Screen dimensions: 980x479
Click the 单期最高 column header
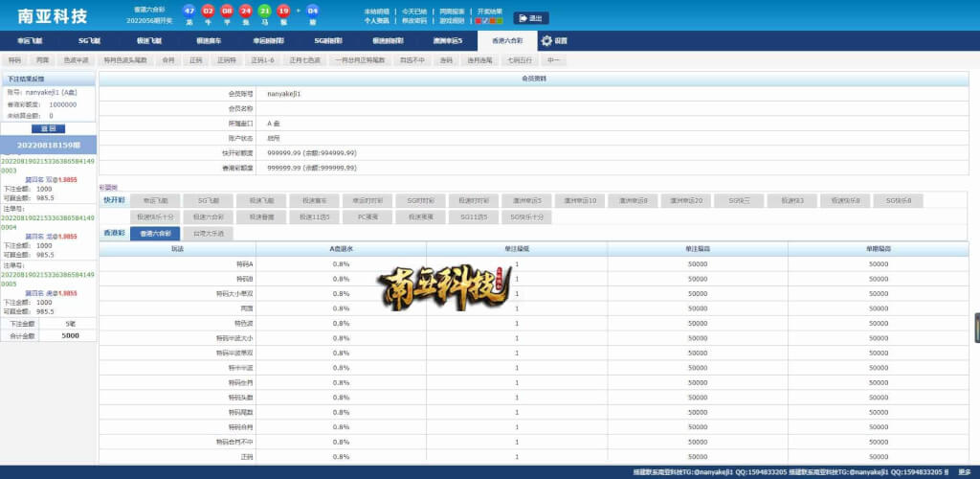879,249
